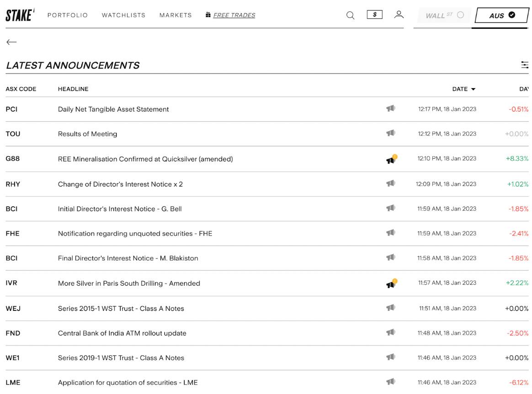Open 'Results of Meeting' headline

(x=88, y=134)
